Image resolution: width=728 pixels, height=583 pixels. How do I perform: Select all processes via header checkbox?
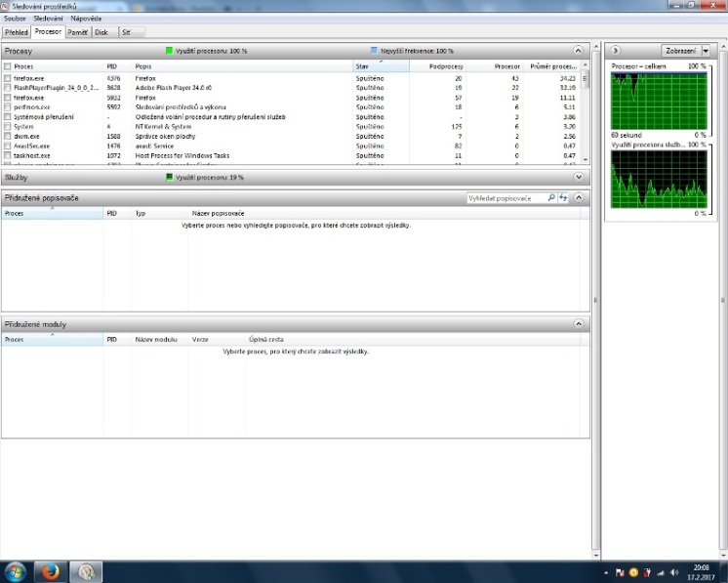8,66
